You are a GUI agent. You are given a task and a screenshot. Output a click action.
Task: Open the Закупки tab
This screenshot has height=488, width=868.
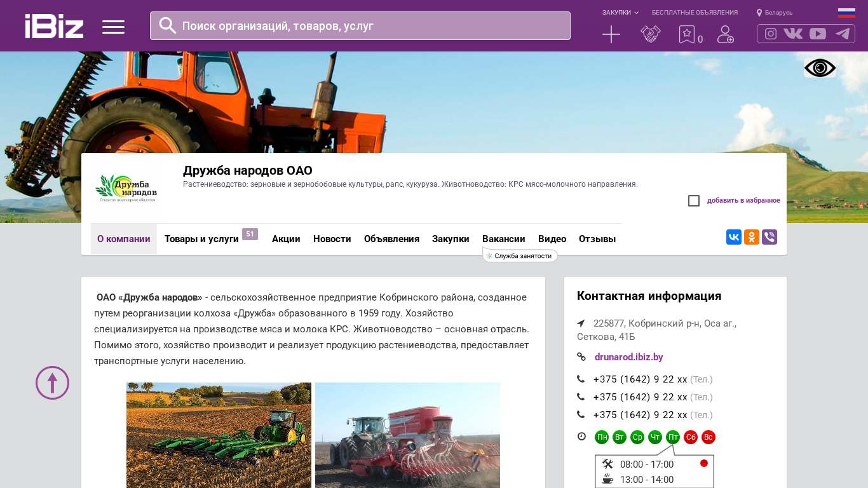click(x=451, y=239)
